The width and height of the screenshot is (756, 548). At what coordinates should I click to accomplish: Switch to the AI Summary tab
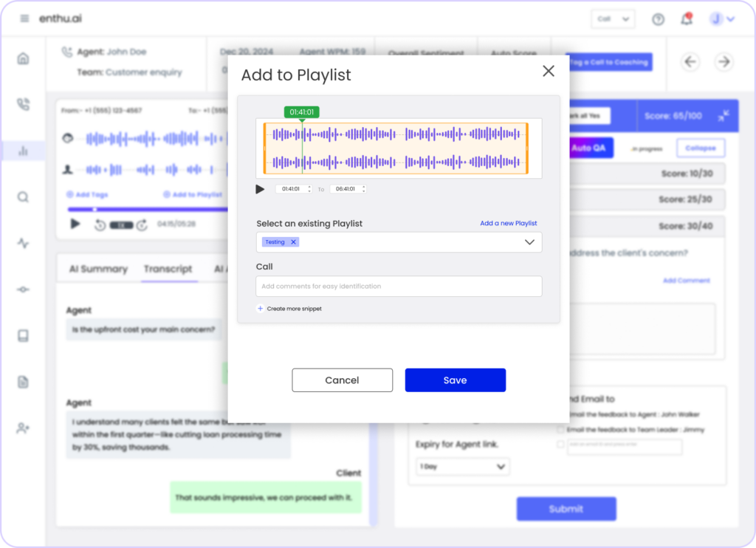[x=98, y=269]
